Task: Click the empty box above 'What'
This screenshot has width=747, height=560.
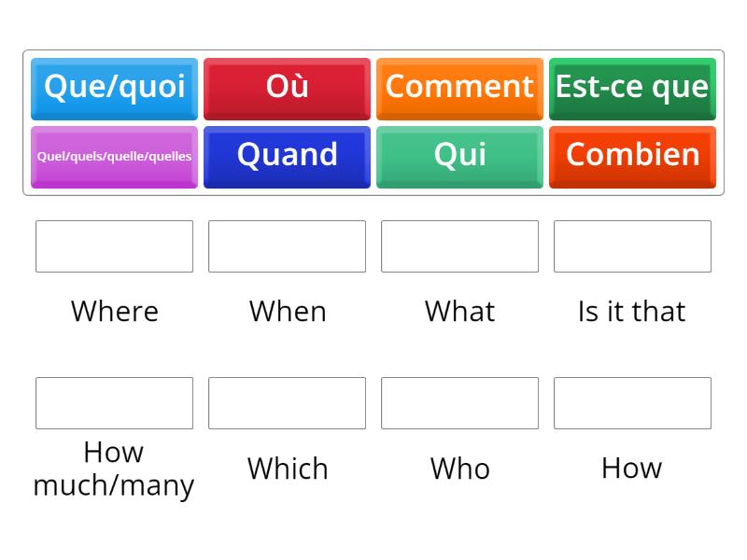Action: pyautogui.click(x=459, y=246)
